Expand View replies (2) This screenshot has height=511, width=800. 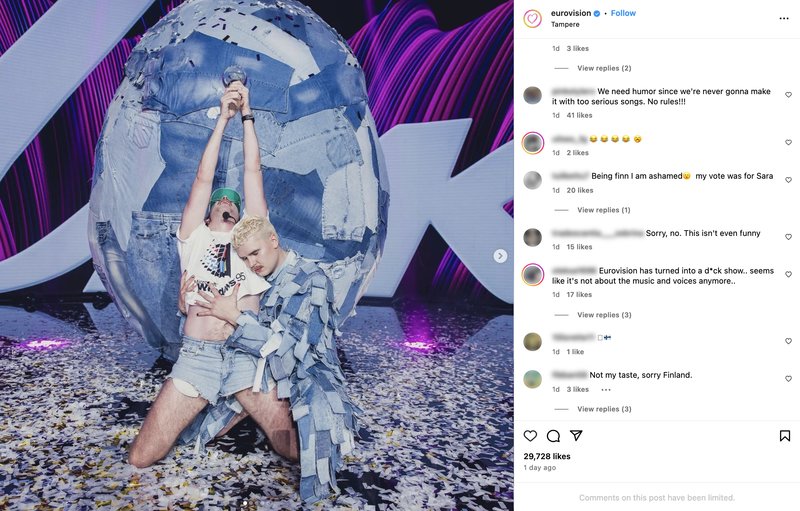click(x=604, y=68)
